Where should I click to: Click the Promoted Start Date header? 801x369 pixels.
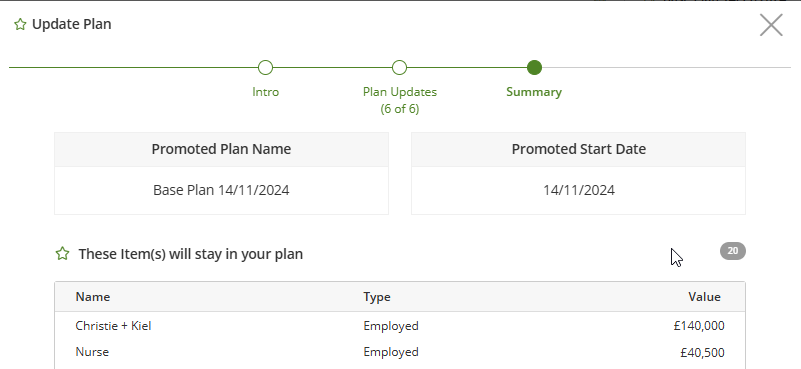click(578, 149)
